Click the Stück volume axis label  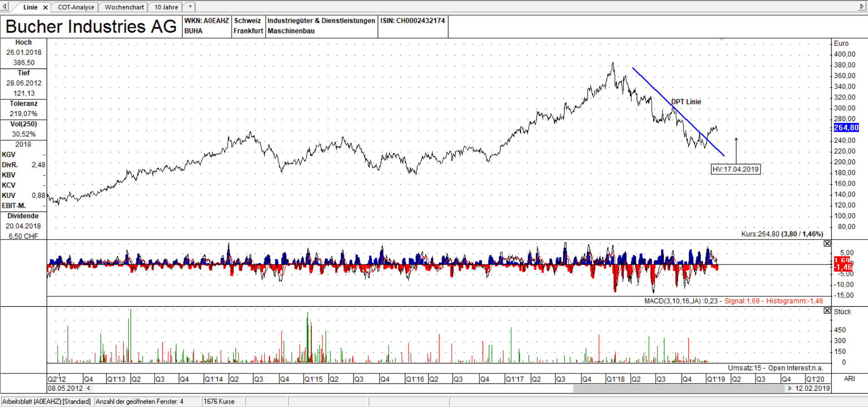click(x=842, y=312)
